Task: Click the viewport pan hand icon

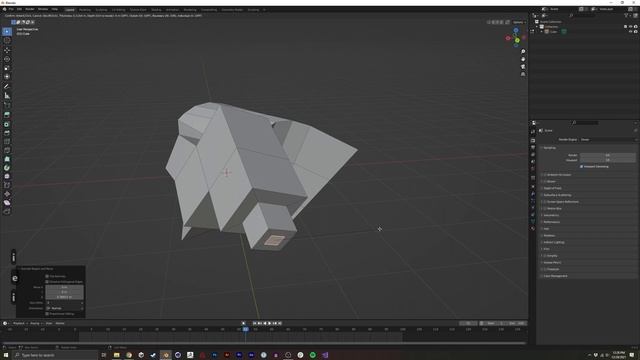Action: point(523,59)
